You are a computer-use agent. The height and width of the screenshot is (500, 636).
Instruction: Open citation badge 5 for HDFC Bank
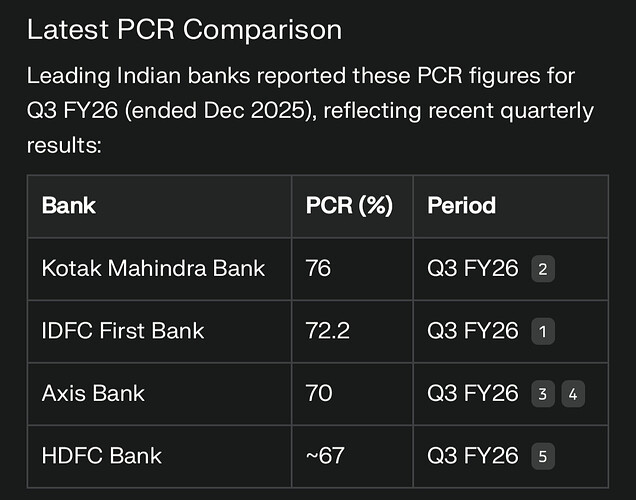click(x=543, y=456)
